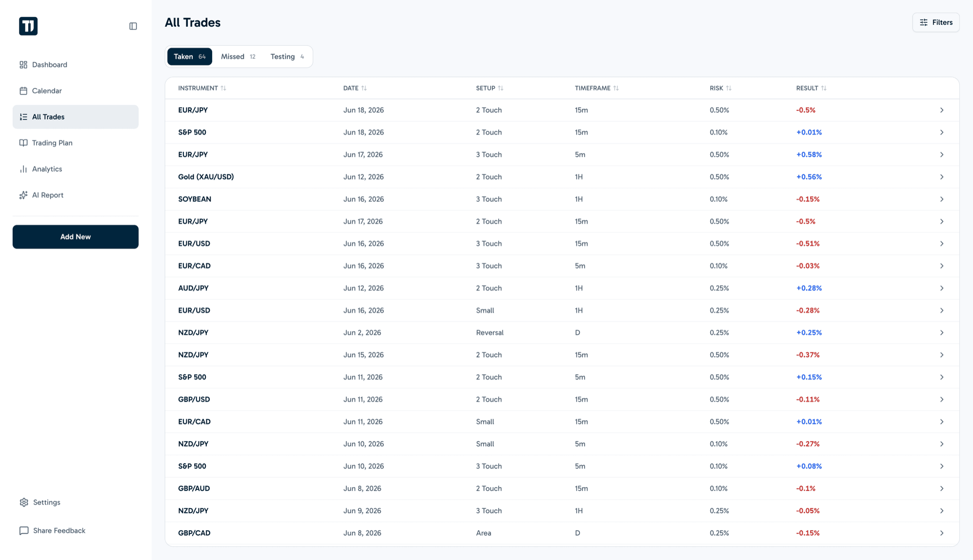Expand the S&P 500 Jun 18 trade chevron
This screenshot has width=973, height=560.
[942, 132]
